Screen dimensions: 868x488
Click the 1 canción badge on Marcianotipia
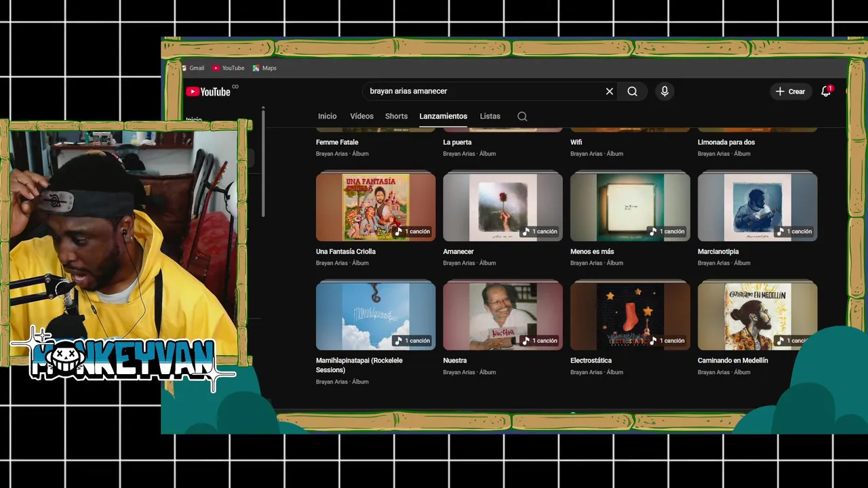pos(795,232)
